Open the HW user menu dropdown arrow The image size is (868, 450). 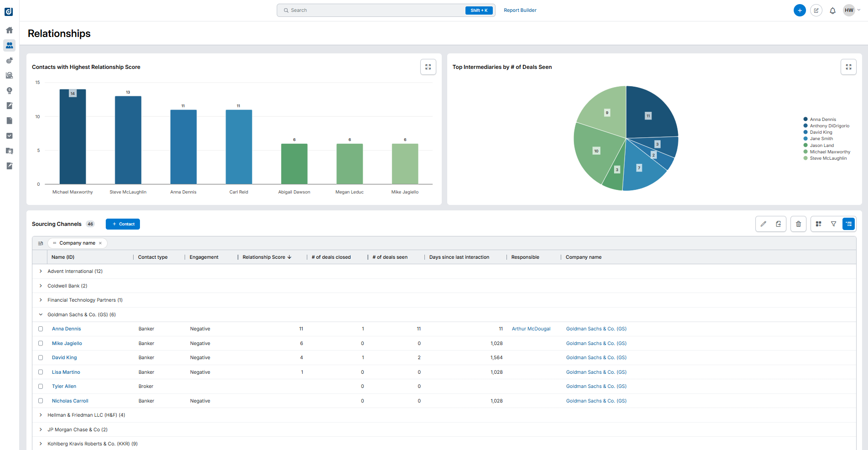[859, 10]
